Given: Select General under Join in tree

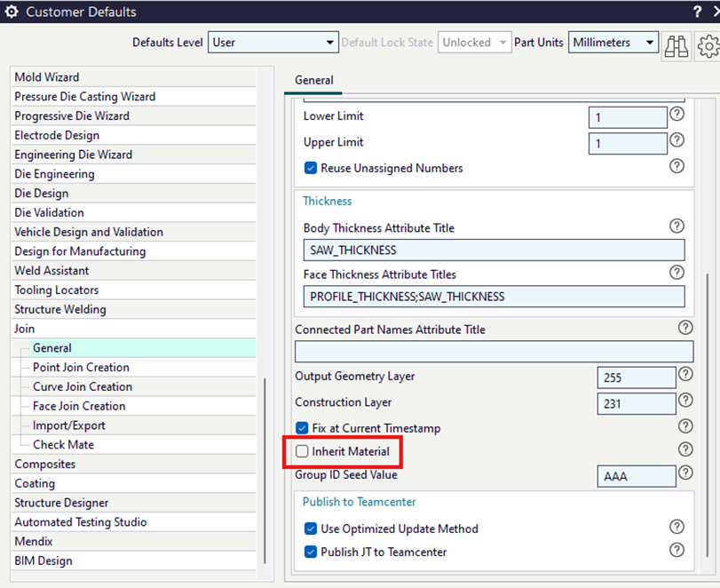Looking at the screenshot, I should coord(143,348).
